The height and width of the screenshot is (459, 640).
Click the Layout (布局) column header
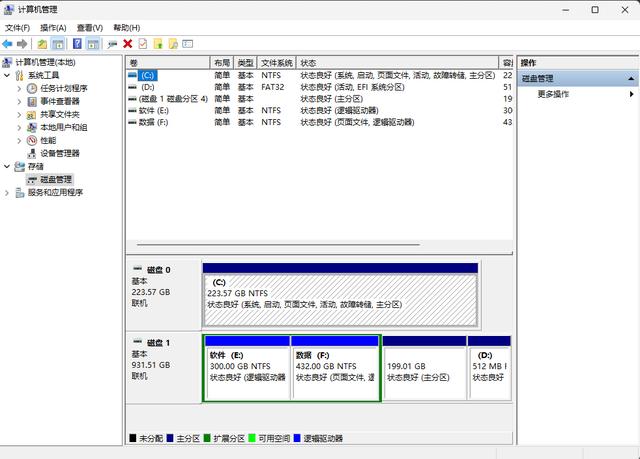(222, 63)
